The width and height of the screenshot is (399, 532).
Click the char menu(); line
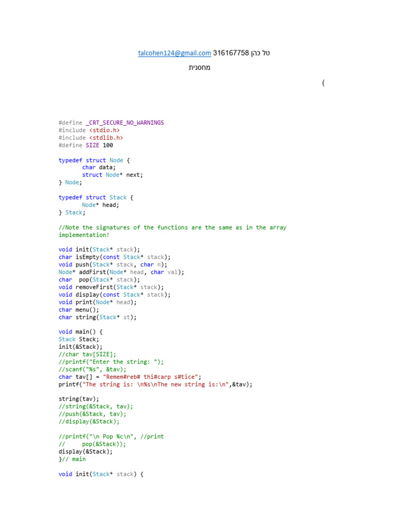tap(79, 310)
